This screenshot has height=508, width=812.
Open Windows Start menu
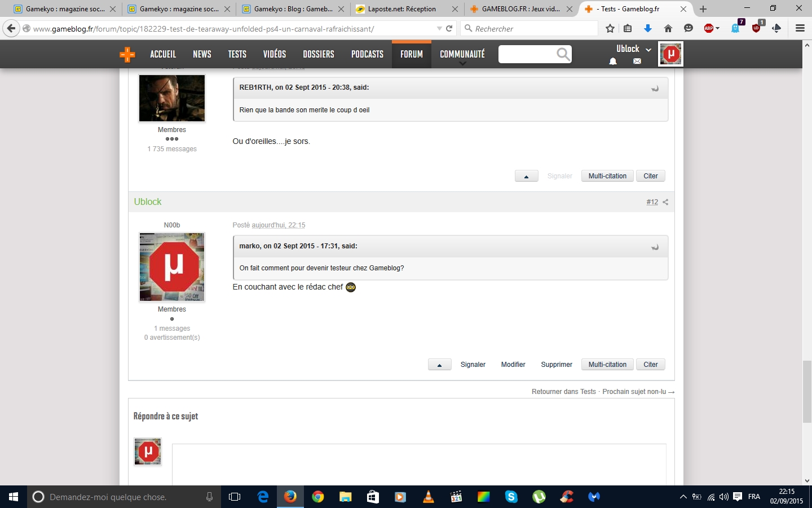pos(14,497)
